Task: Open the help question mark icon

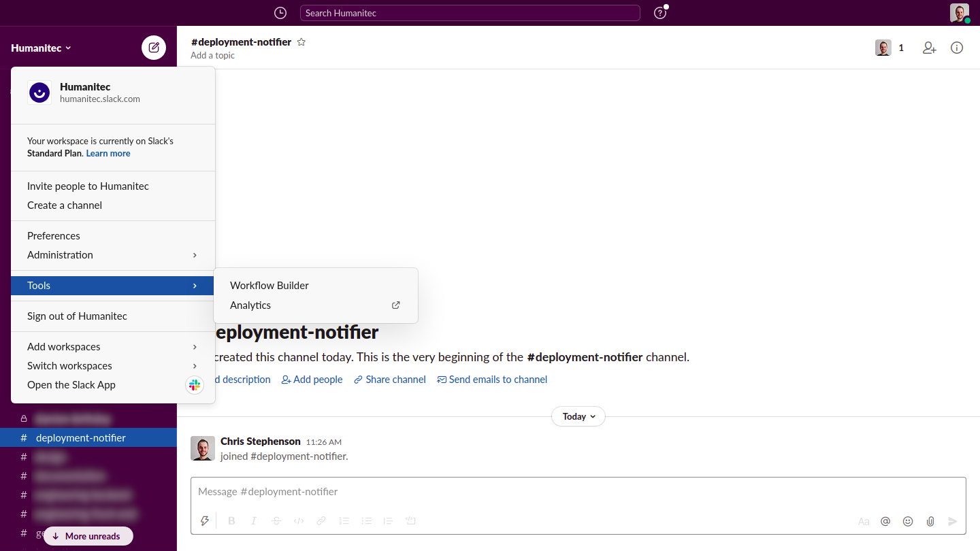Action: 659,13
